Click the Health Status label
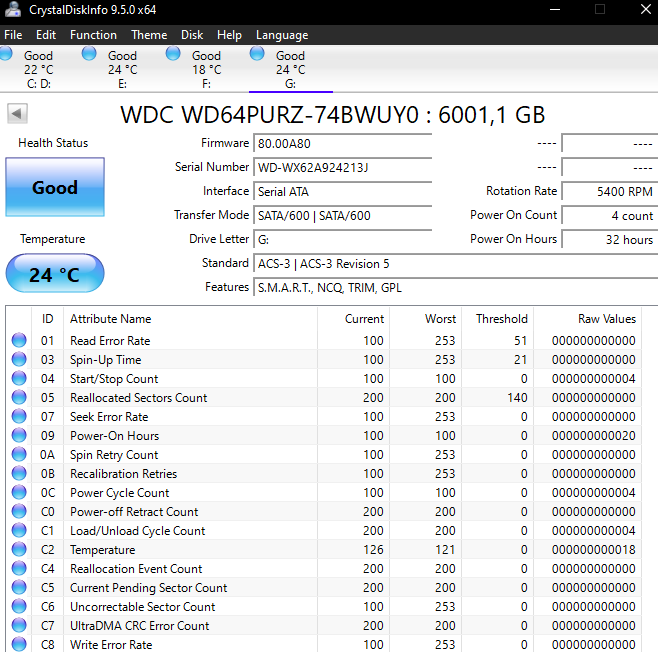The image size is (658, 652). tap(53, 143)
